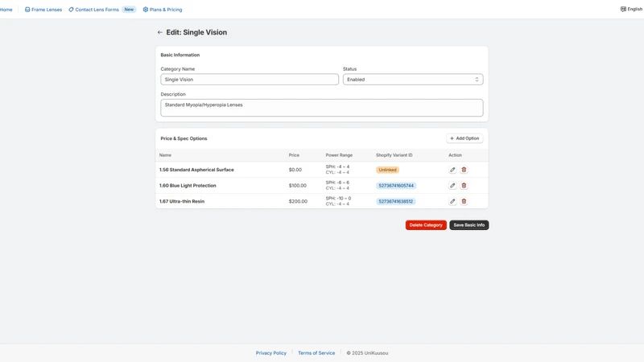
Task: Click the $200.00 price cell
Action: pos(298,201)
